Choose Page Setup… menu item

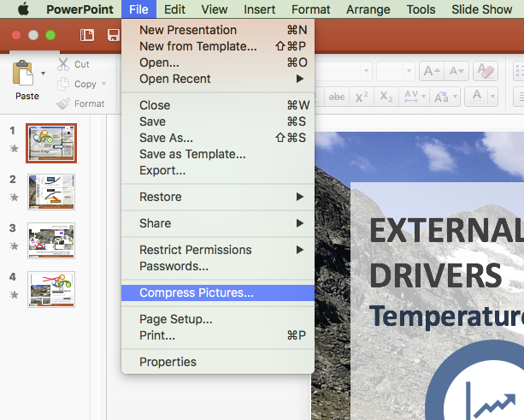(x=218, y=319)
